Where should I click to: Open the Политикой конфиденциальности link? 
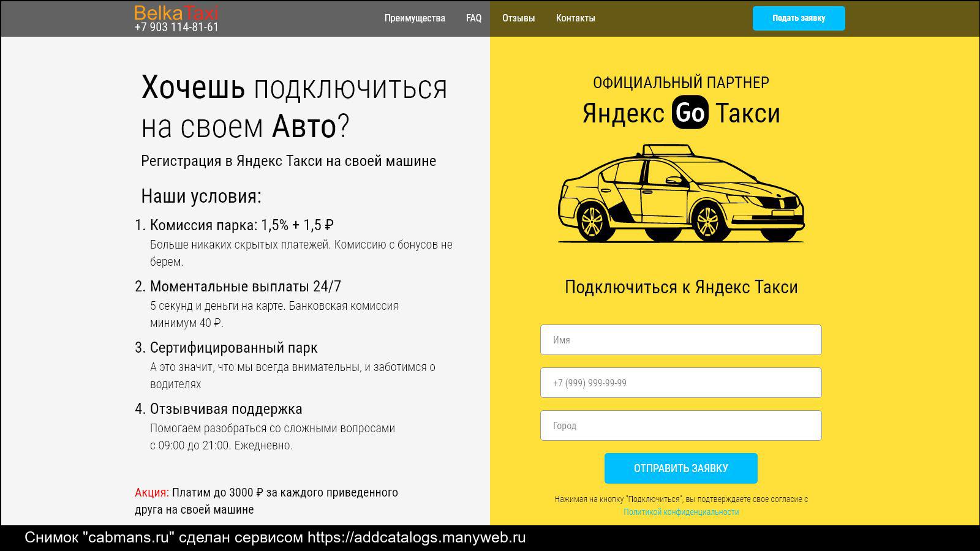pos(681,512)
